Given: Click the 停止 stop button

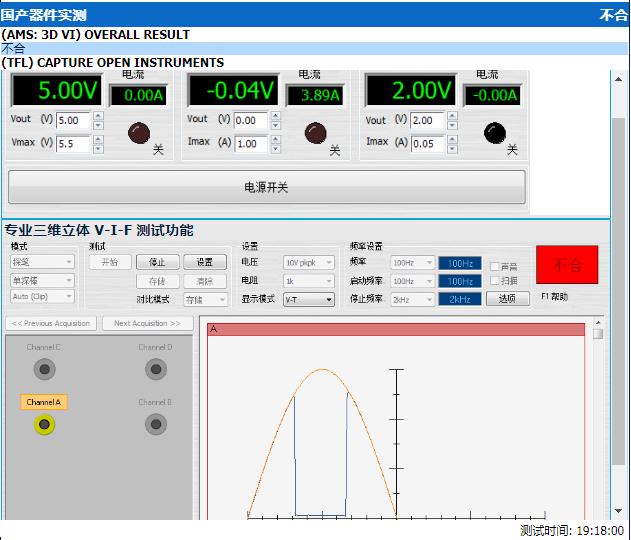Looking at the screenshot, I should [x=157, y=262].
